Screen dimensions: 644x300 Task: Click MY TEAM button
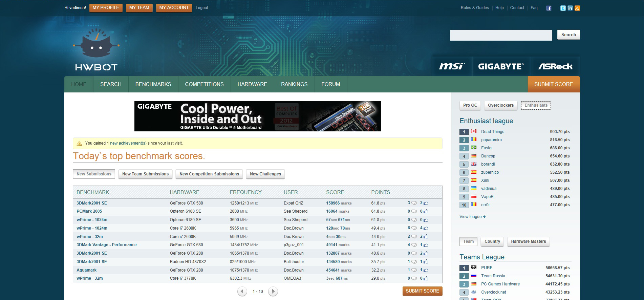click(139, 8)
